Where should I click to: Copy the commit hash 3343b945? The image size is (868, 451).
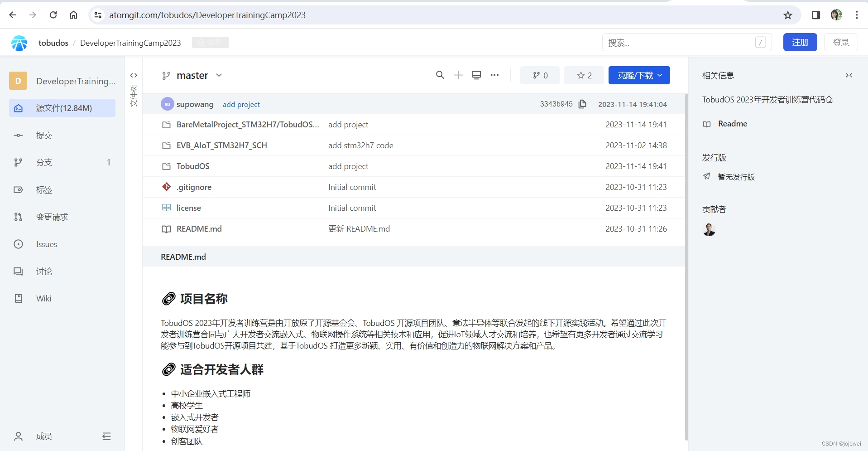coord(582,104)
